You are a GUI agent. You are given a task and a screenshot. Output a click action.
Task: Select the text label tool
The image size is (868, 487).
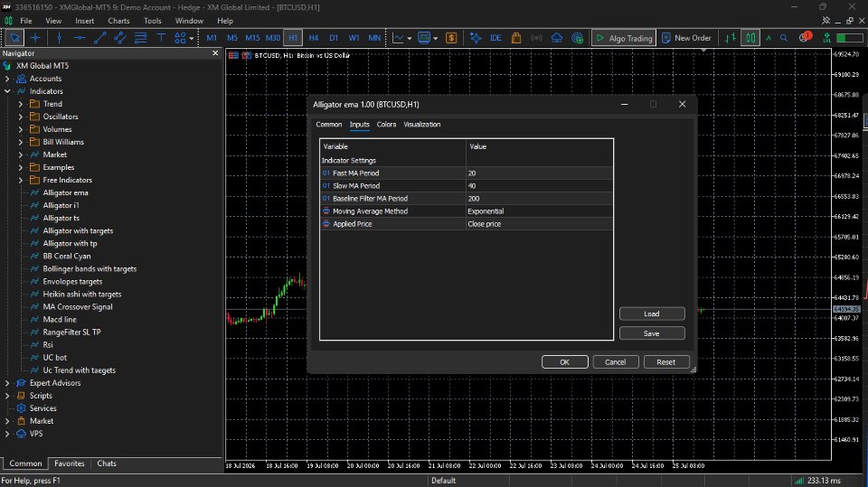click(x=161, y=38)
